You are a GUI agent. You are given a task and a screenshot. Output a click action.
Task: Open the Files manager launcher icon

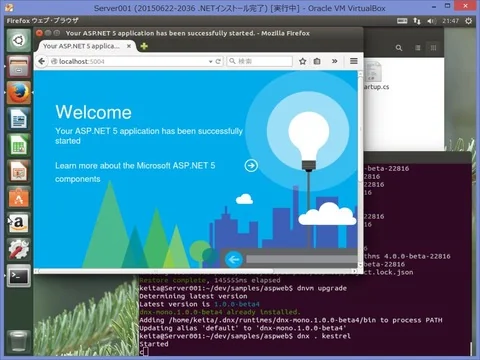[18, 67]
